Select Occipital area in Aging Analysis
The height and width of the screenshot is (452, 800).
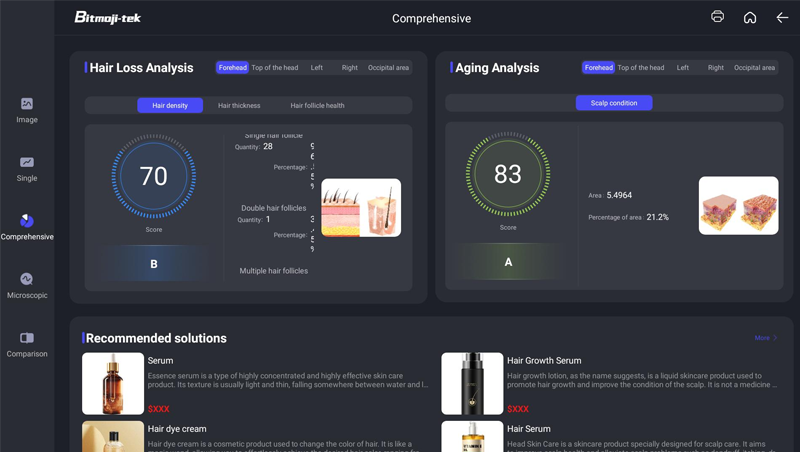coord(754,67)
